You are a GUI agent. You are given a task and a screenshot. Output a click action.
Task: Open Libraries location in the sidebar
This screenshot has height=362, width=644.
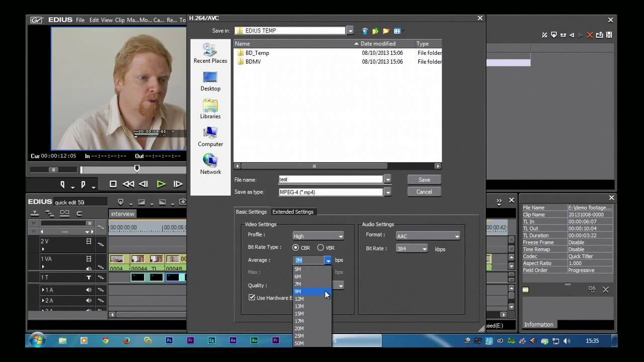click(x=210, y=109)
